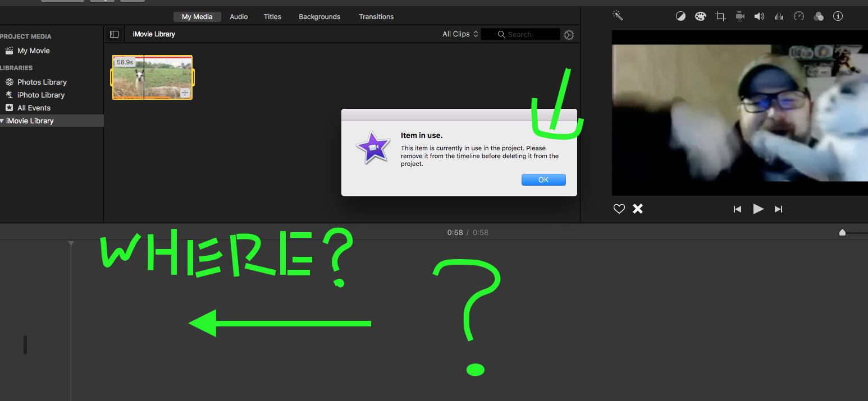Switch to the Titles tab

coord(272,17)
